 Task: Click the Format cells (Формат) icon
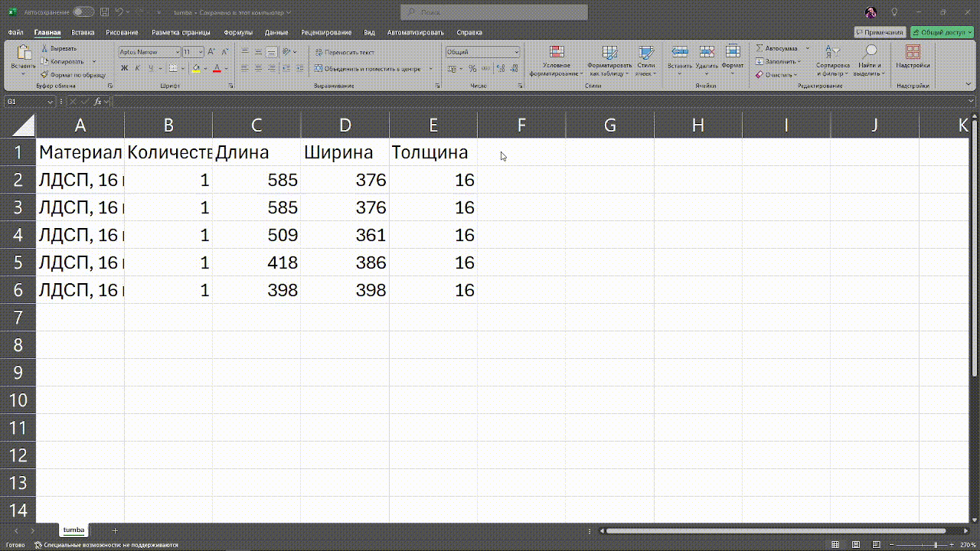(733, 52)
